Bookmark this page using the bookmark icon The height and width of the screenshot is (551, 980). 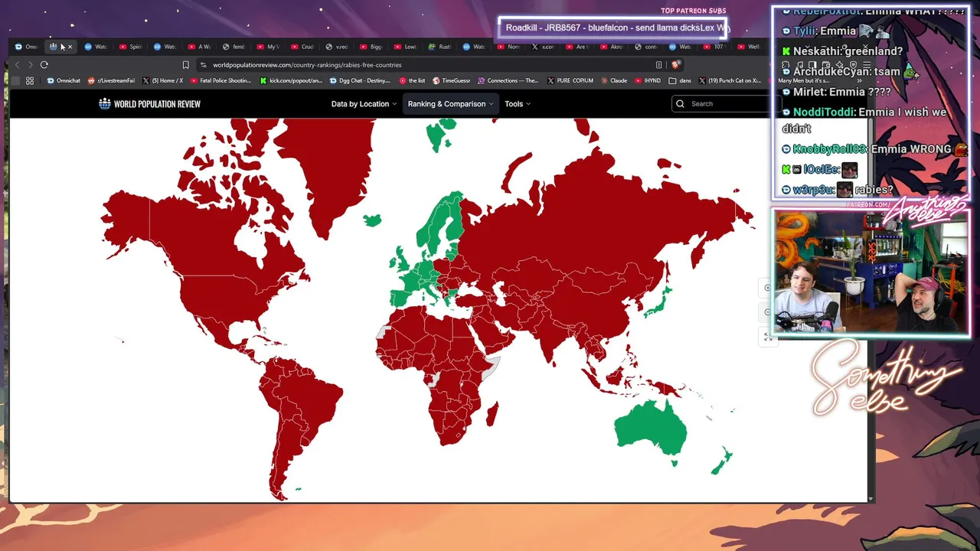[185, 65]
